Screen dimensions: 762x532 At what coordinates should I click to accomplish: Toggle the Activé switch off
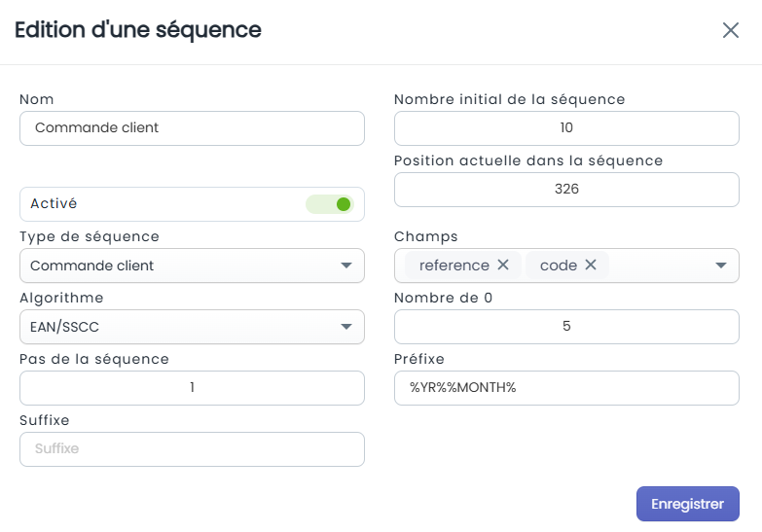point(330,204)
